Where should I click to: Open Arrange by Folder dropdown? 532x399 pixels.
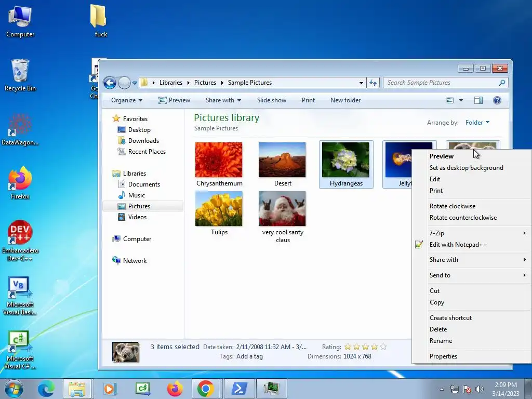477,123
